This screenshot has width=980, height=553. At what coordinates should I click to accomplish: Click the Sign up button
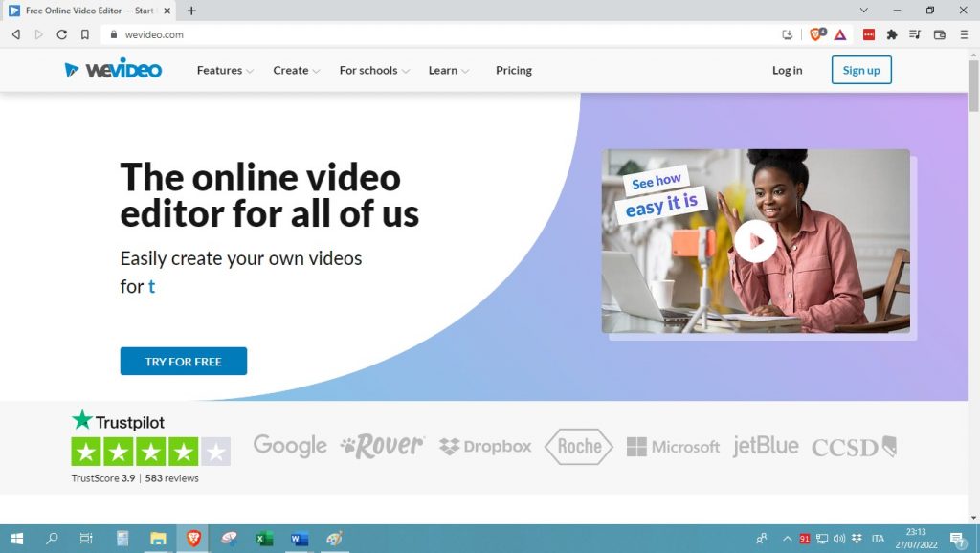coord(860,70)
